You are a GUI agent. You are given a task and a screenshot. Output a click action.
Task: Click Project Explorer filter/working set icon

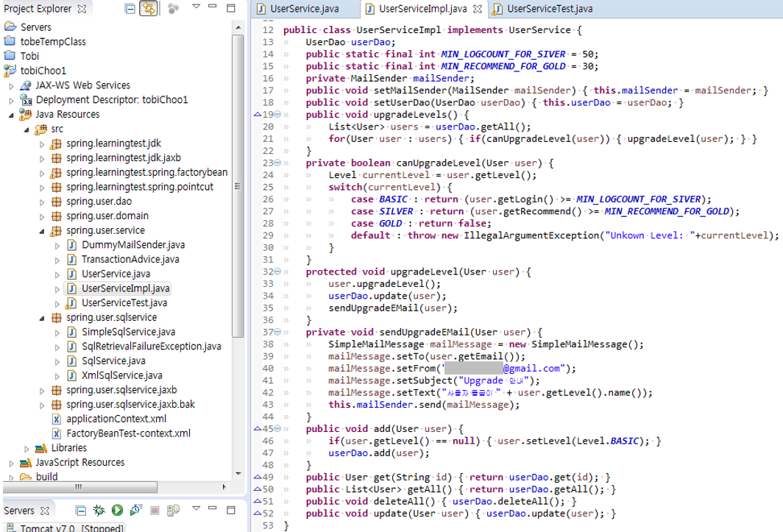coord(173,9)
